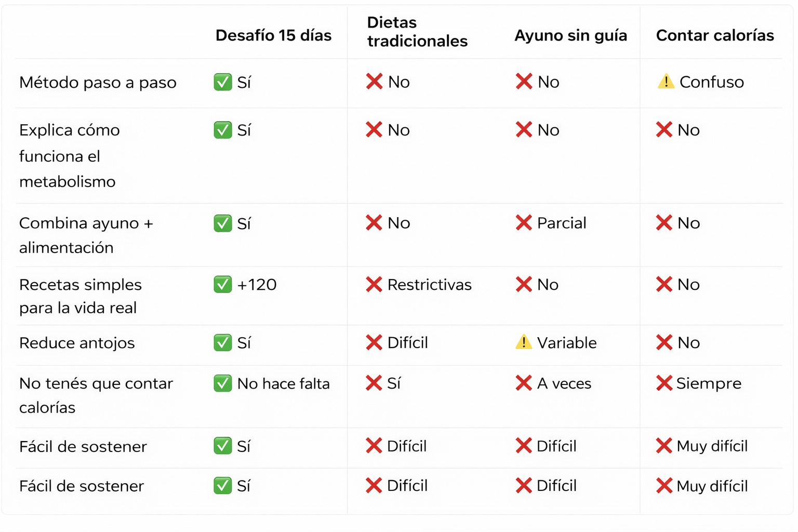Click the green checkmark in "Método paso a paso" row
798x532 pixels.
click(x=223, y=82)
